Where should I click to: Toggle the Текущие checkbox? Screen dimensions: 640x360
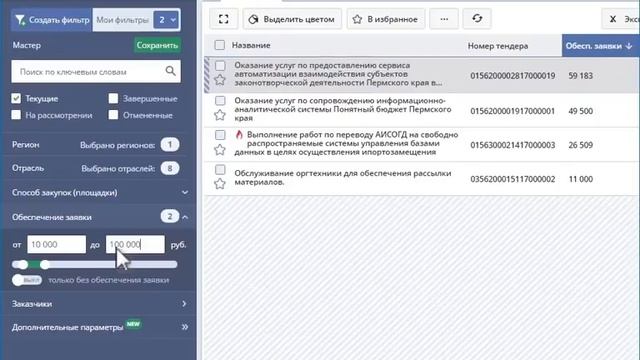(16, 98)
